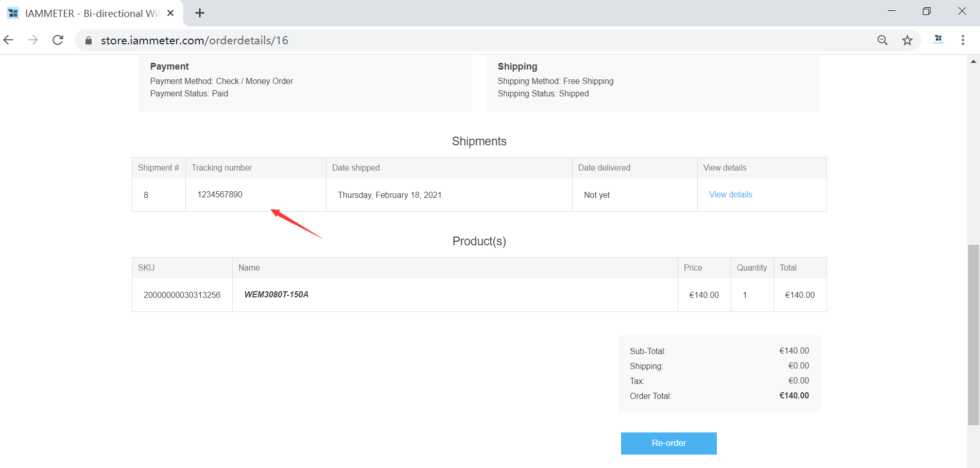Click the scrollbar up arrow

(x=973, y=61)
